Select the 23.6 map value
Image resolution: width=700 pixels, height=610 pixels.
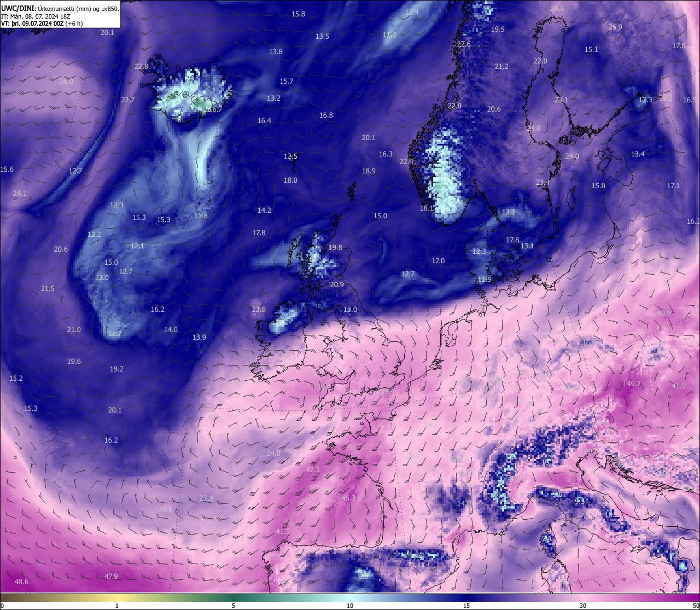click(x=259, y=310)
